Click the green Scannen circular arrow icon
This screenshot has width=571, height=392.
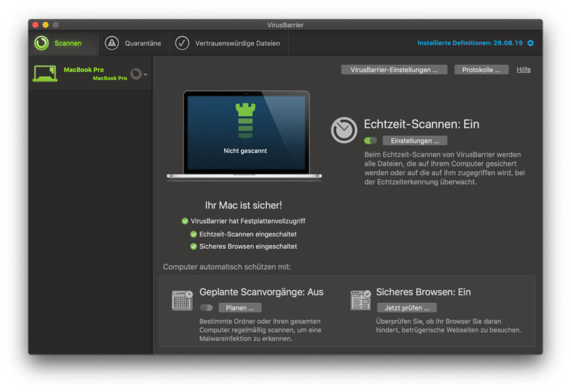pos(41,43)
